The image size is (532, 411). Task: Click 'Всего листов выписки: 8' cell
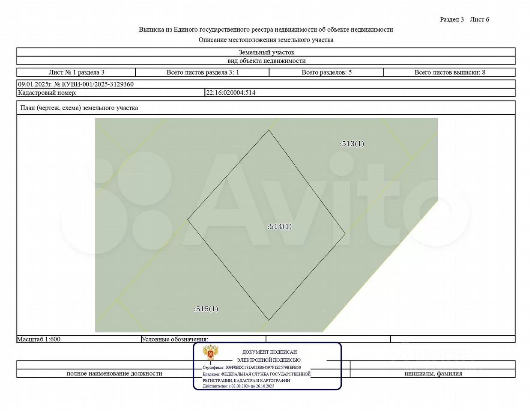449,72
